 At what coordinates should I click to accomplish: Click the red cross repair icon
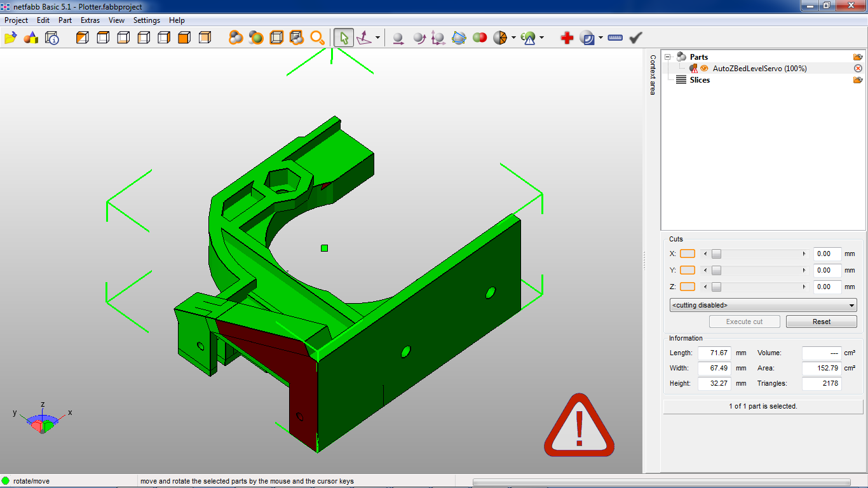coord(567,38)
